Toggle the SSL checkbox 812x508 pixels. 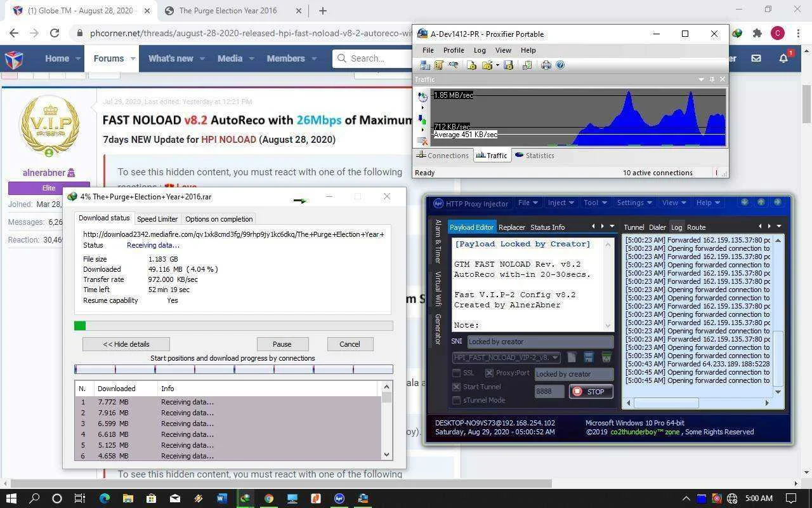[456, 373]
